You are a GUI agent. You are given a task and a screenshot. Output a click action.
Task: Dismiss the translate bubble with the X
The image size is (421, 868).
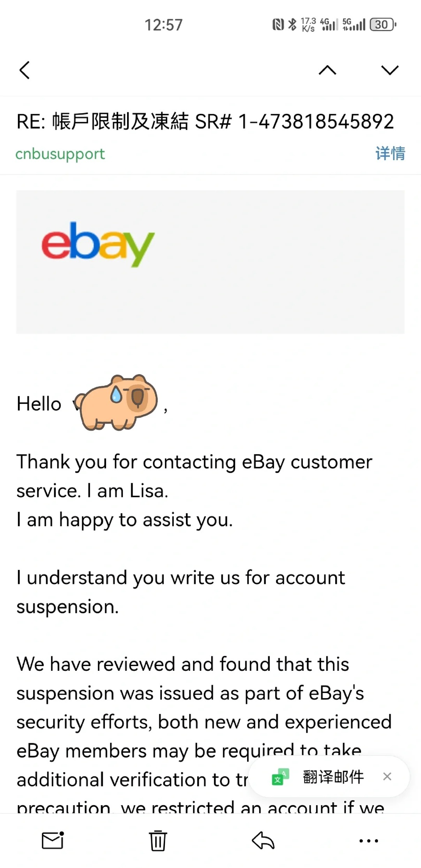(x=387, y=776)
